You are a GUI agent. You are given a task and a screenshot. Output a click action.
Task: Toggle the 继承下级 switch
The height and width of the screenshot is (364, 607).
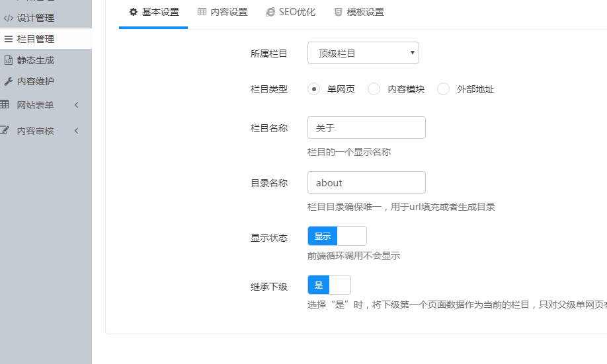pos(329,285)
